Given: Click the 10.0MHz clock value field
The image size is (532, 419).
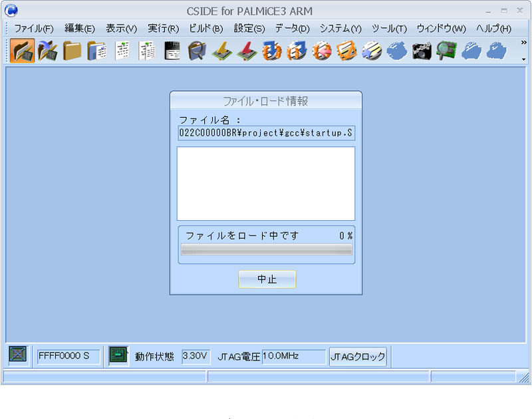Looking at the screenshot, I should [x=293, y=356].
